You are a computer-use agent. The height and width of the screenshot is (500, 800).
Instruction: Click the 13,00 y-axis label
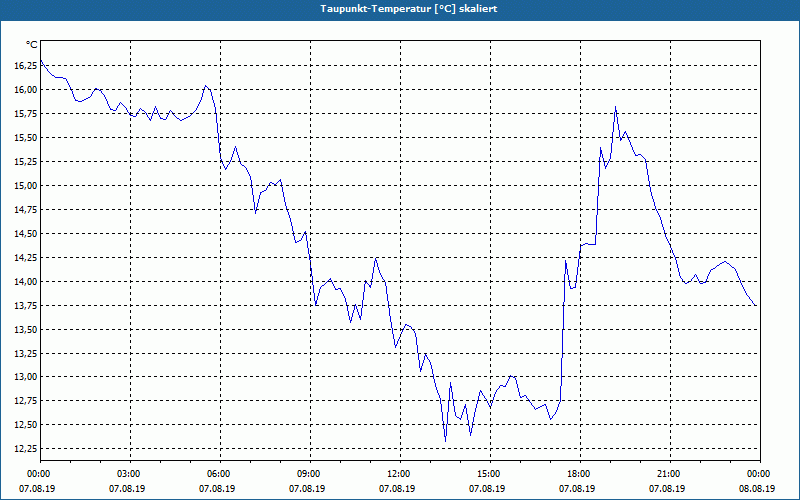pyautogui.click(x=26, y=377)
